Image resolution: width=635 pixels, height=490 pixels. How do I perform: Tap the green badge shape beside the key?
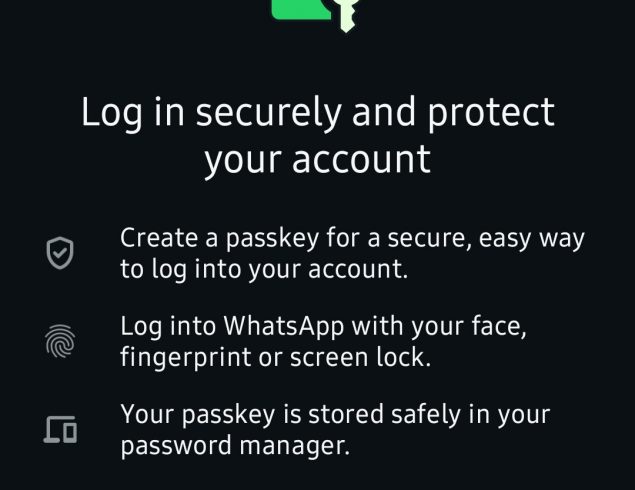(302, 10)
